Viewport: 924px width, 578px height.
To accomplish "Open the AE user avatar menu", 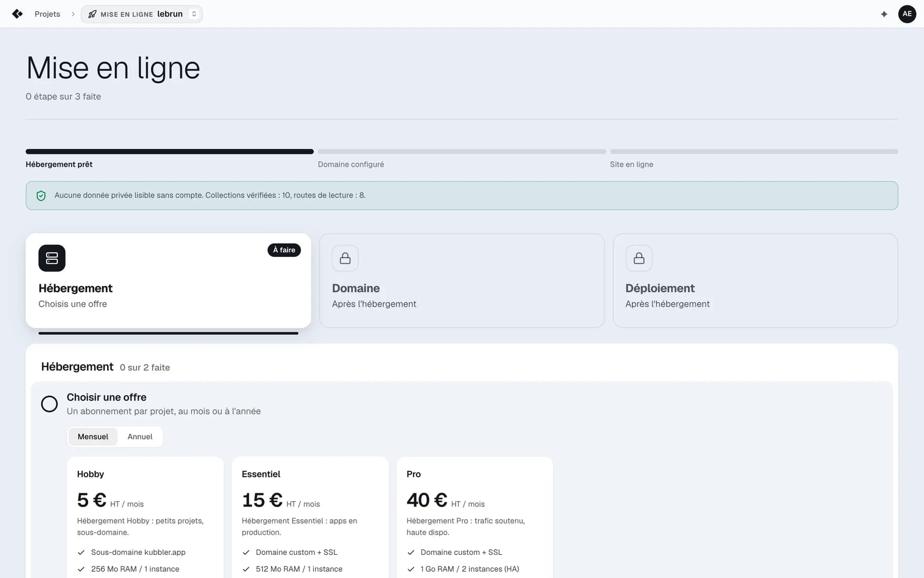I will (907, 14).
